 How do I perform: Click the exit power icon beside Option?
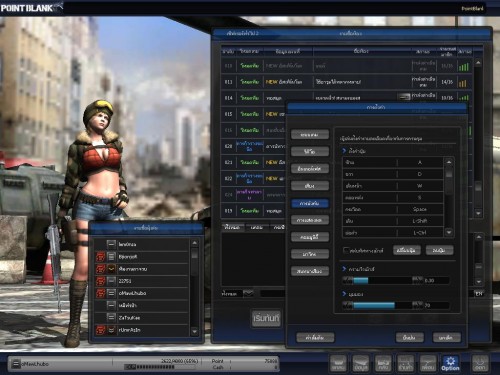pos(480,363)
